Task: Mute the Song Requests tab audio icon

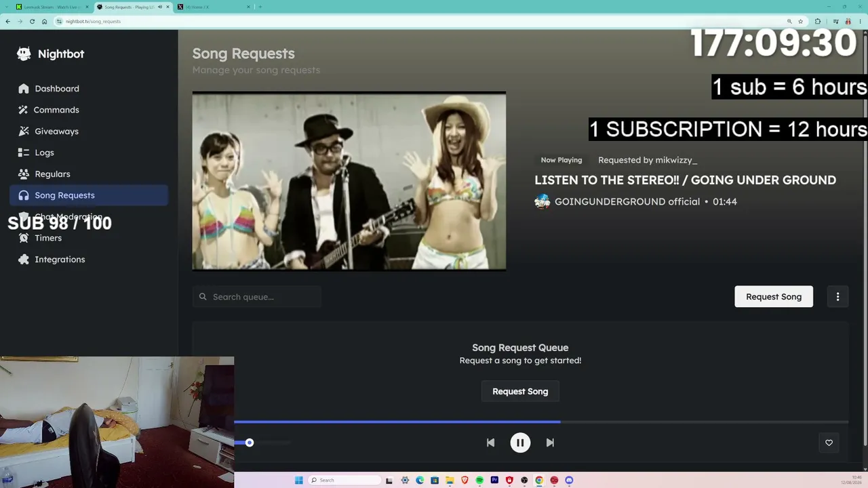Action: 160,7
